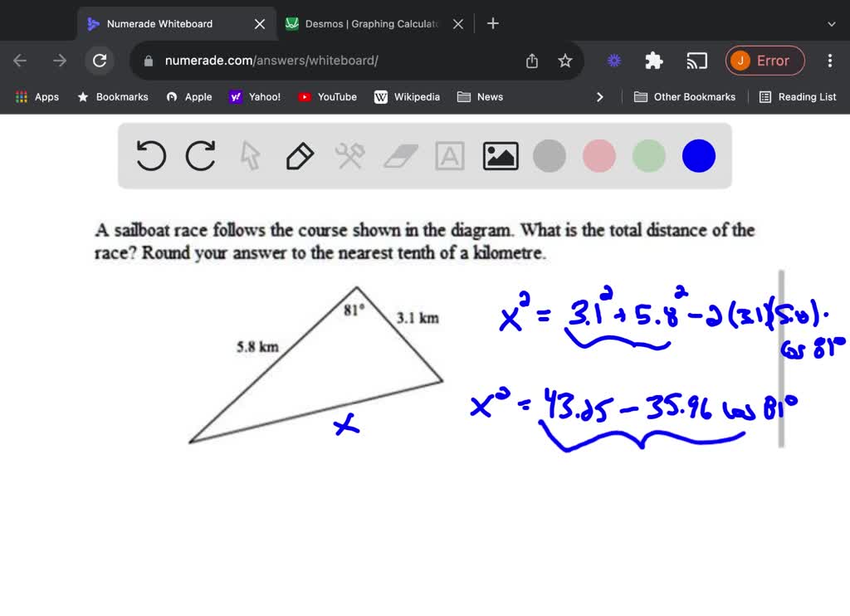The image size is (850, 616).
Task: Select the pink color swatch
Action: 598,155
